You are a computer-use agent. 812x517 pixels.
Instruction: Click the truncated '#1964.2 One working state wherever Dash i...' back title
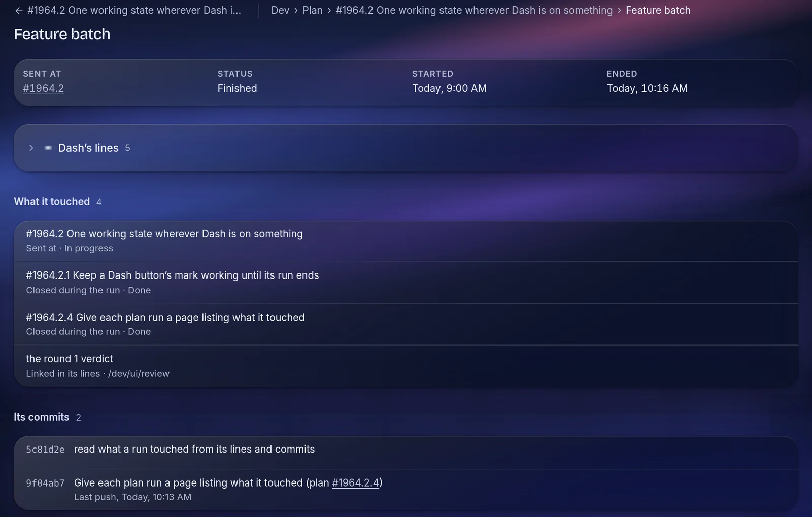coord(134,10)
